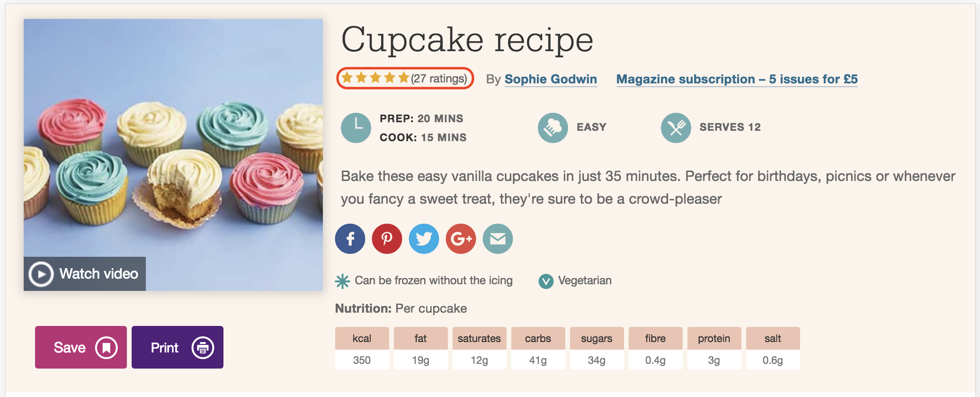Open the cupcake photo thumbnail
Image resolution: width=980 pixels, height=397 pixels.
[173, 155]
